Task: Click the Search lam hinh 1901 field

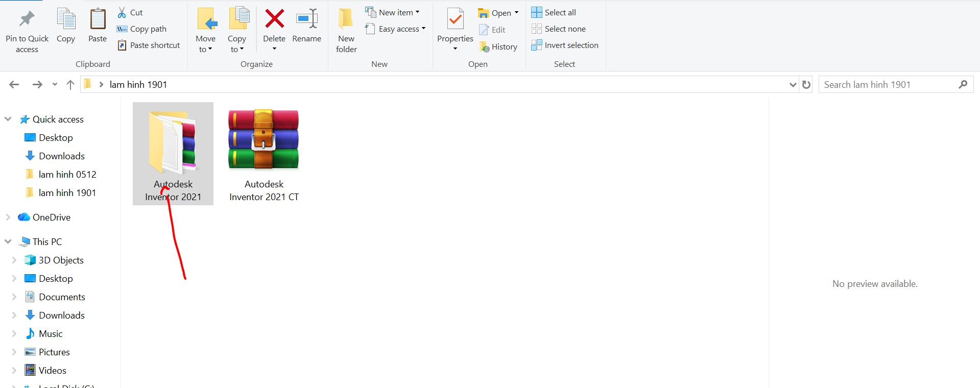Action: (x=889, y=85)
